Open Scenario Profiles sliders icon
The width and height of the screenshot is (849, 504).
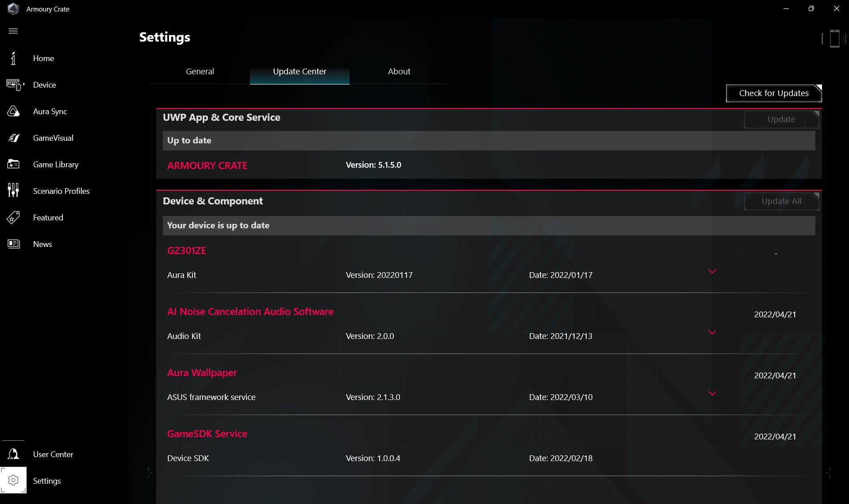13,190
